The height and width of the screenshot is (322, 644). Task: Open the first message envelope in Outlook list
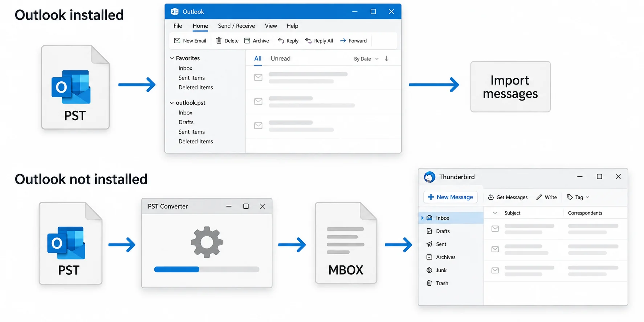click(x=258, y=77)
